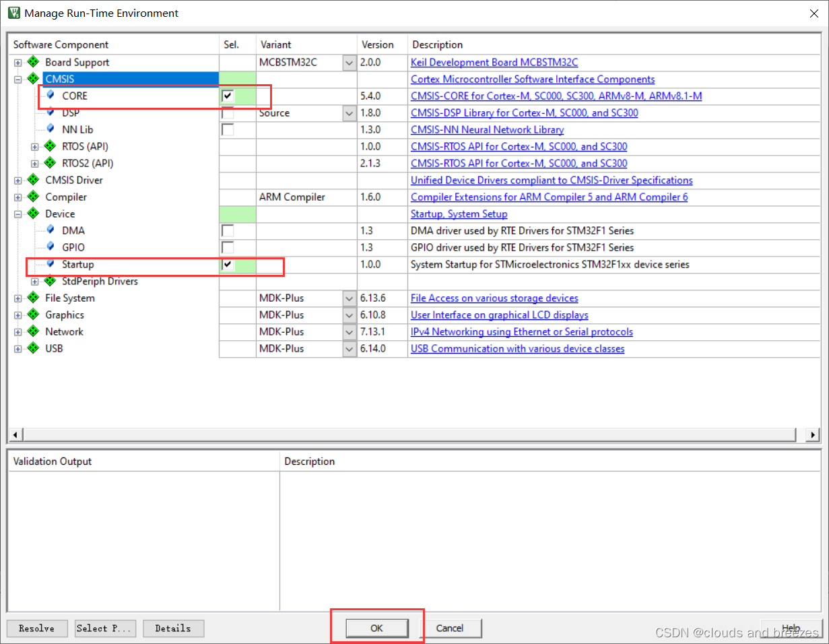Click the Version column header

tap(383, 44)
